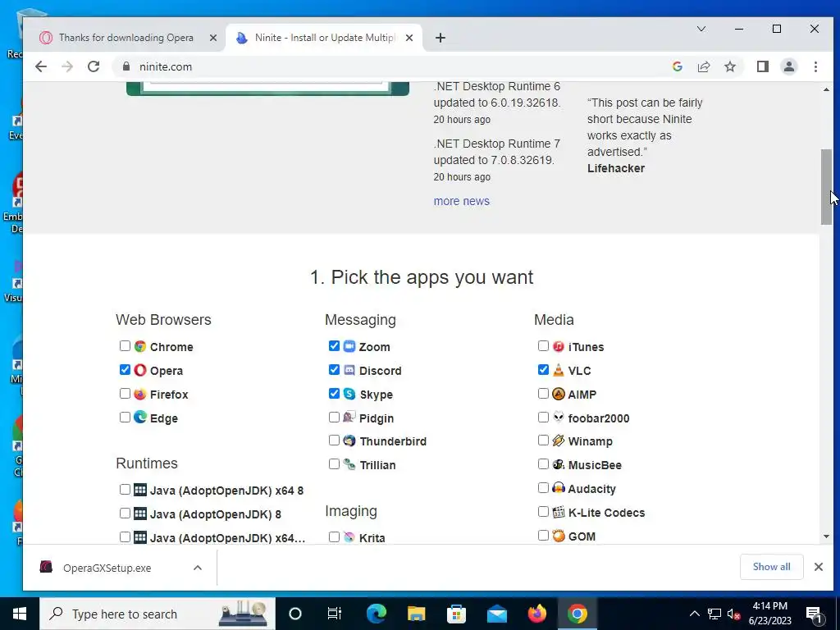This screenshot has width=840, height=630.
Task: Click the foobar2000 alien icon
Action: tap(558, 418)
